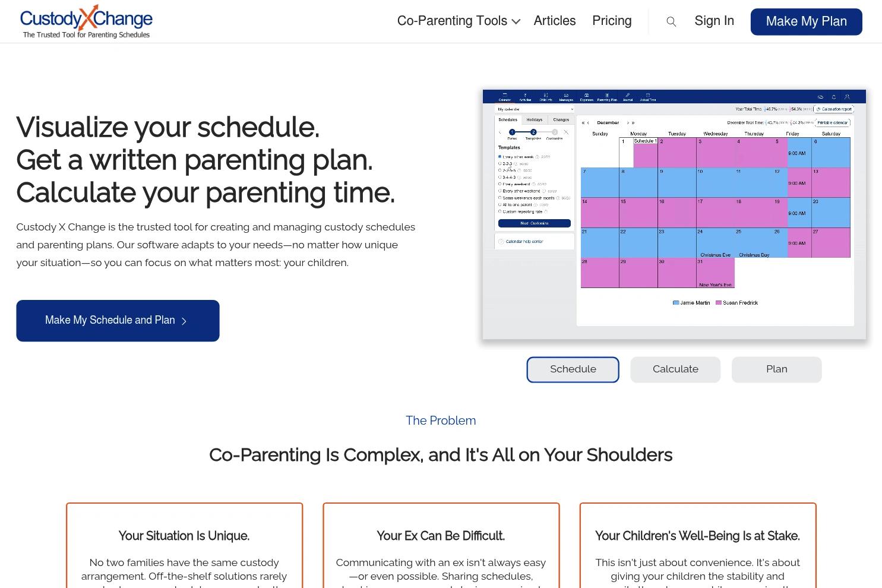Click the Parenting Plan toolbar icon

click(x=606, y=95)
